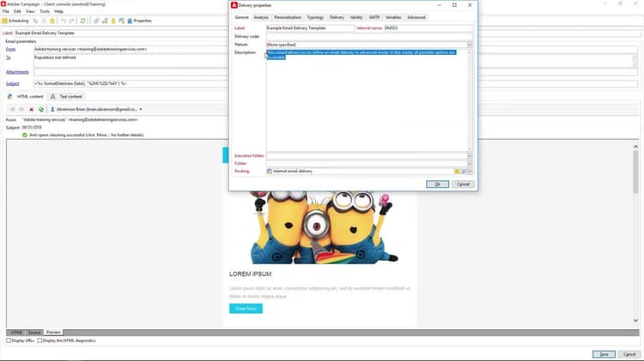The width and height of the screenshot is (644, 361).
Task: Click the red X icon in preview toolbar
Action: click(x=31, y=110)
